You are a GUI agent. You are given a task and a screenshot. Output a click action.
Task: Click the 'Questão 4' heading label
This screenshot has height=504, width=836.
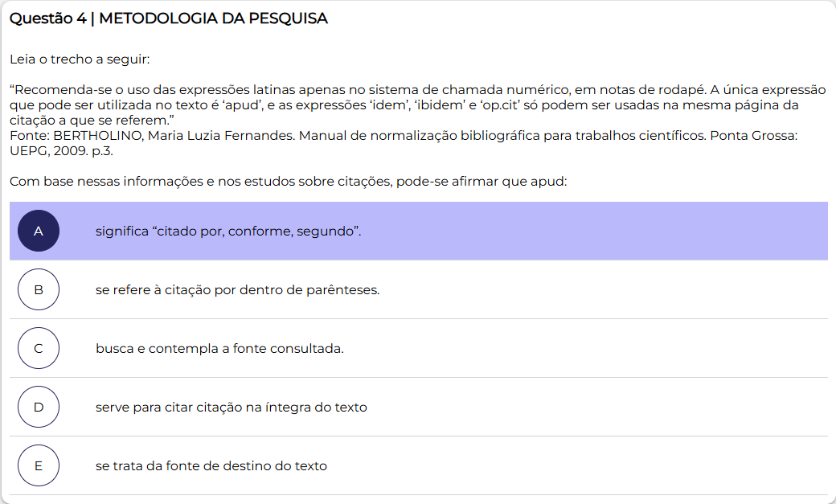tap(47, 18)
